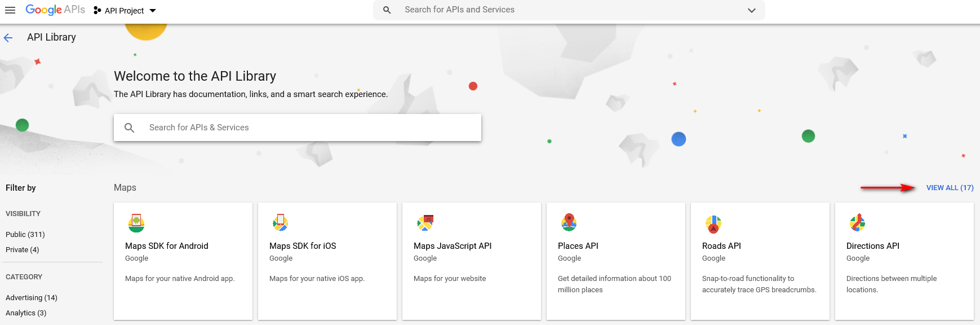The width and height of the screenshot is (980, 325).
Task: Select the Analytics (3) category
Action: click(x=26, y=313)
